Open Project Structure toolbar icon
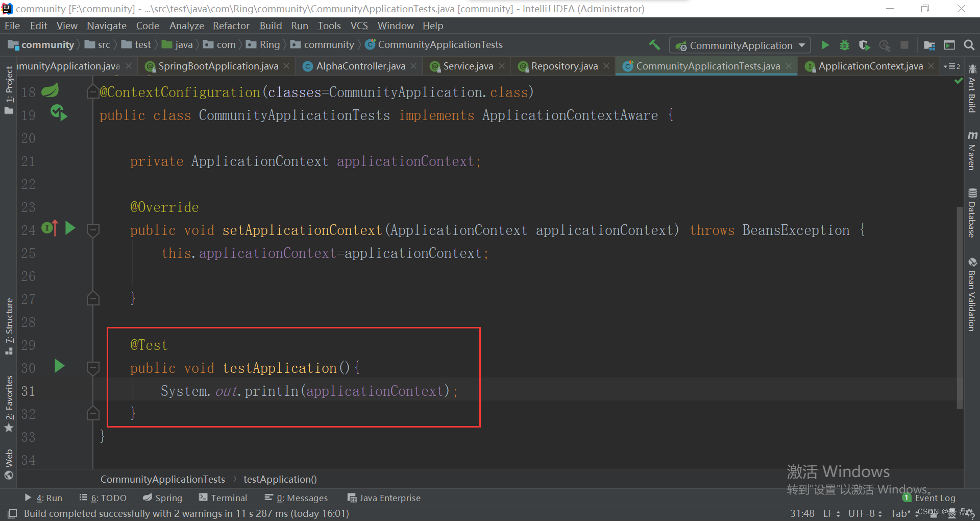The width and height of the screenshot is (980, 521). click(929, 45)
